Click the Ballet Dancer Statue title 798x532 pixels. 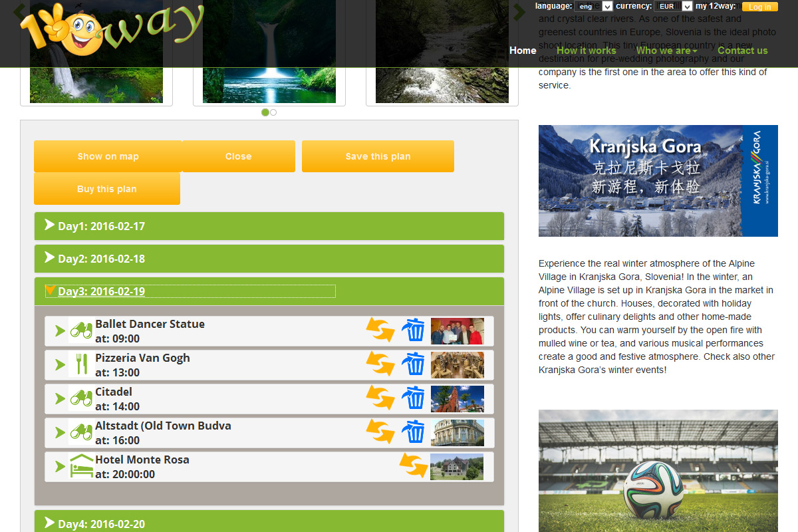click(150, 324)
